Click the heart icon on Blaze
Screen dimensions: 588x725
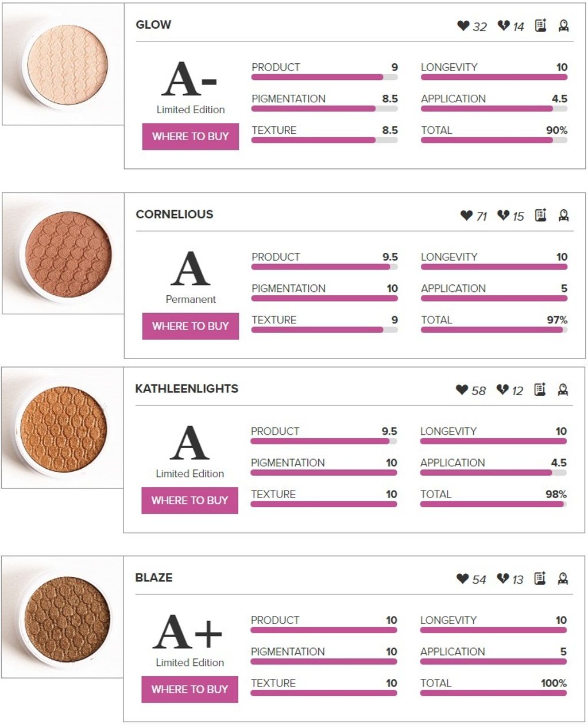[x=463, y=579]
